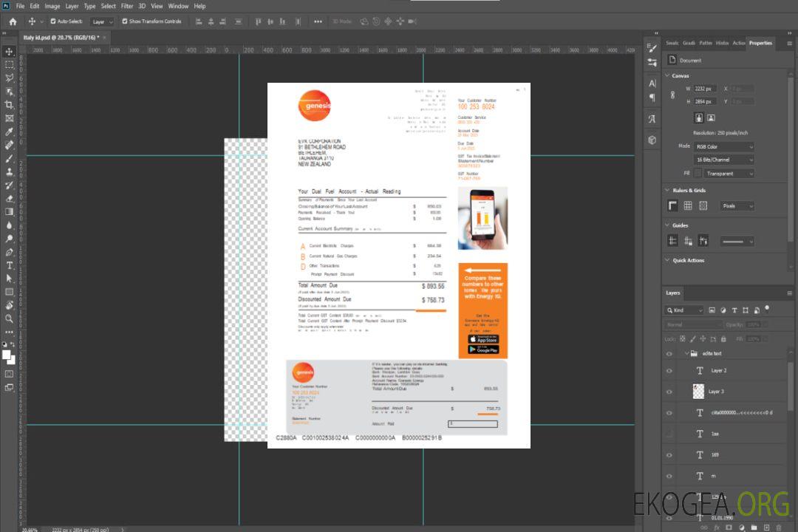Click the Home icon in options bar
Screen dimensions: 798x532
(13, 21)
